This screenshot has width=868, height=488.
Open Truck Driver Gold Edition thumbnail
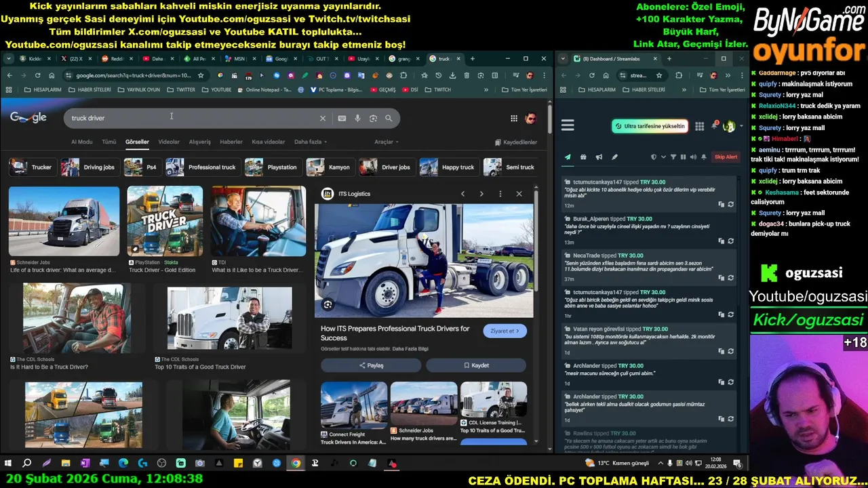[165, 222]
